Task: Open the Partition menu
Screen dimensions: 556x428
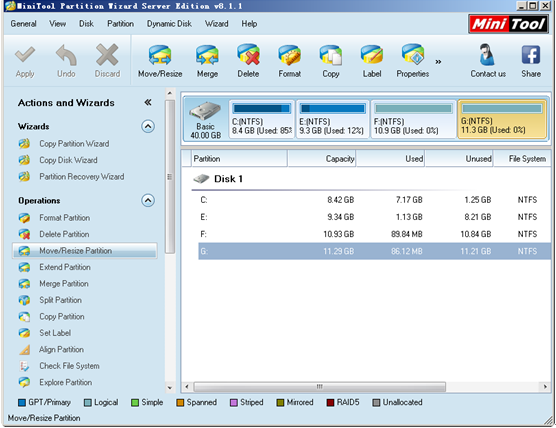Action: point(121,24)
